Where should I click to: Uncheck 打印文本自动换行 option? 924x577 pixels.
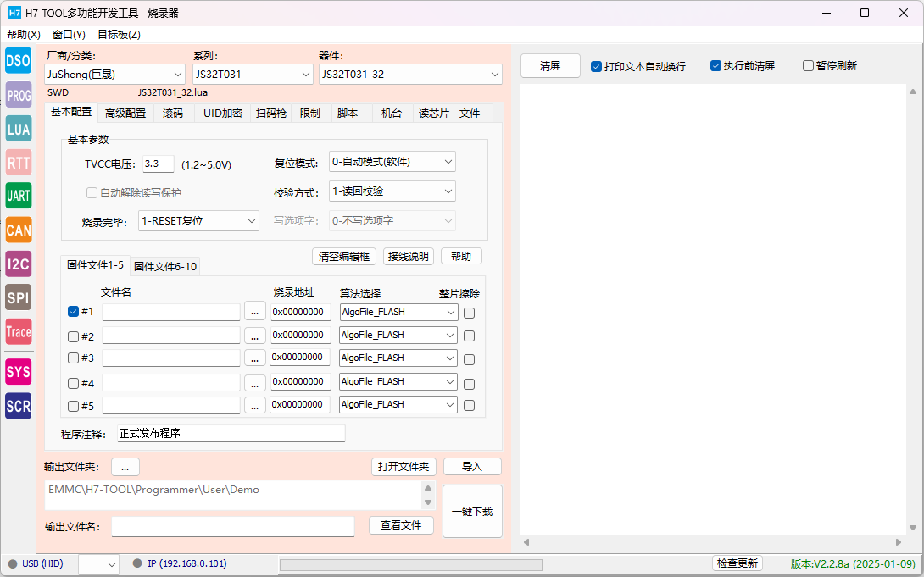[x=597, y=66]
